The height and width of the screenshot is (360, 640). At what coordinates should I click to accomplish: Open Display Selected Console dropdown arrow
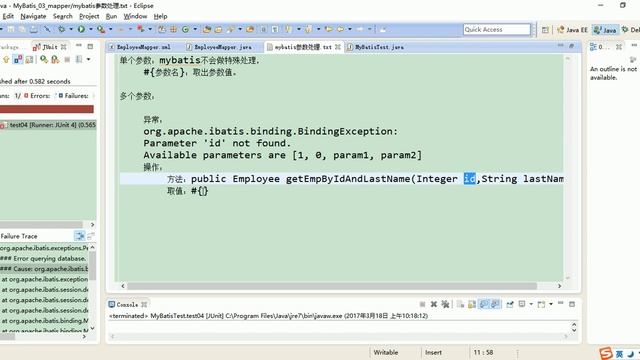pos(531,304)
